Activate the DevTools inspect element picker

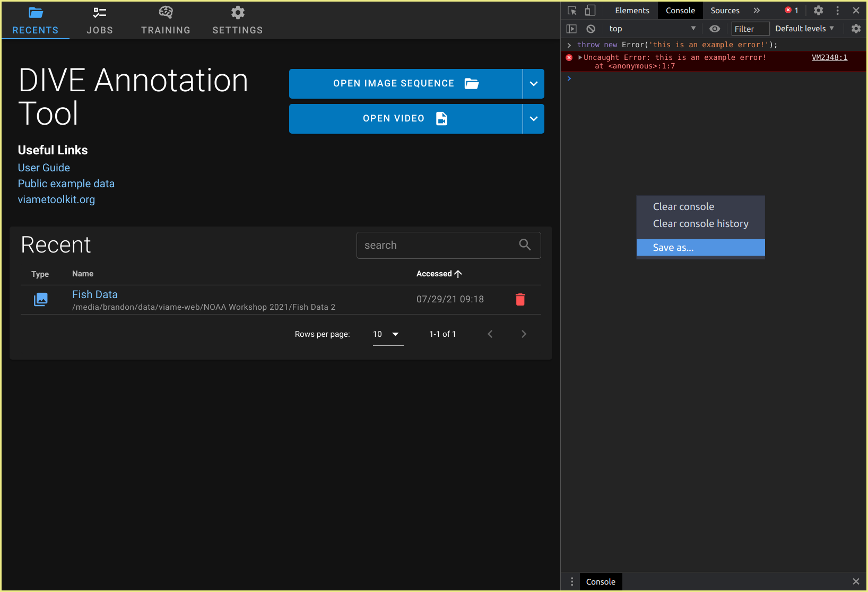(x=572, y=11)
